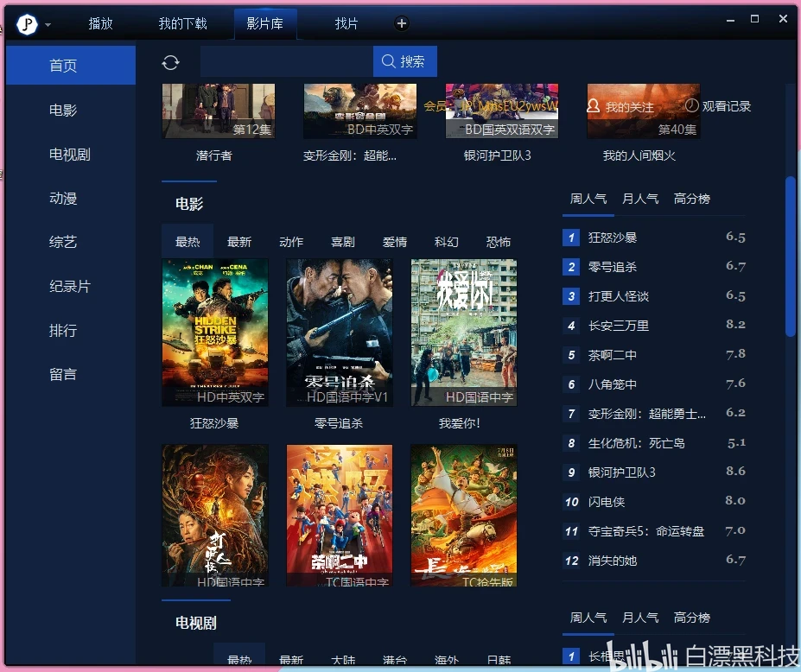Open the 茶啊二中 movie poster
The height and width of the screenshot is (672, 801).
coord(340,516)
